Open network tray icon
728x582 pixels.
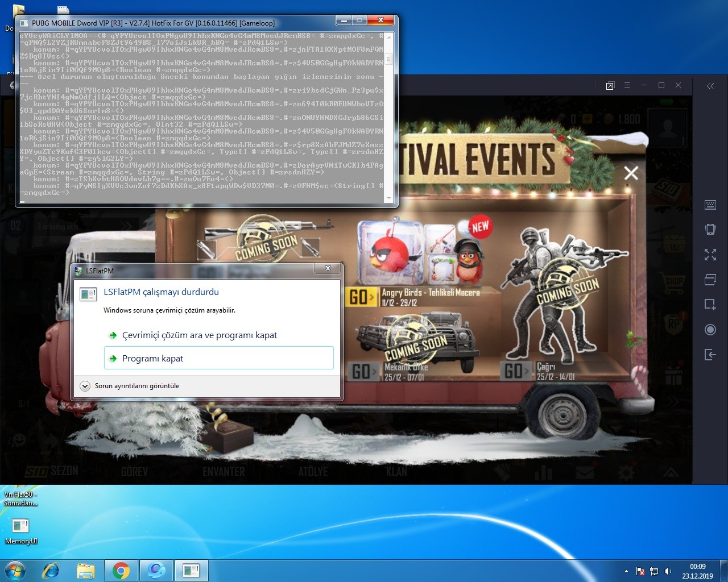[x=654, y=571]
